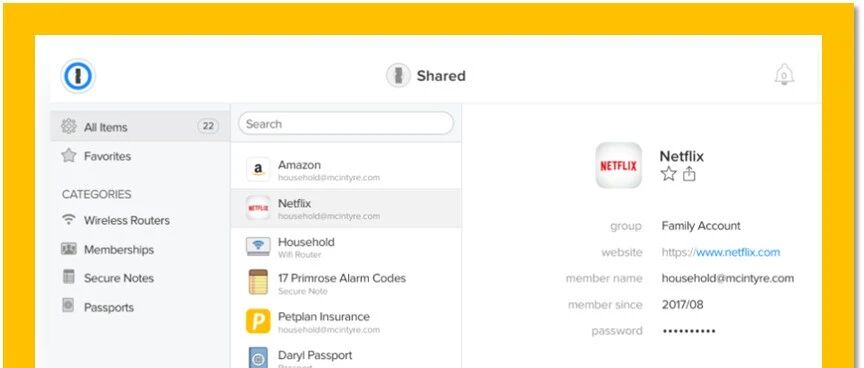The height and width of the screenshot is (368, 864).
Task: Open the Shared vault icon in header
Action: coord(398,75)
